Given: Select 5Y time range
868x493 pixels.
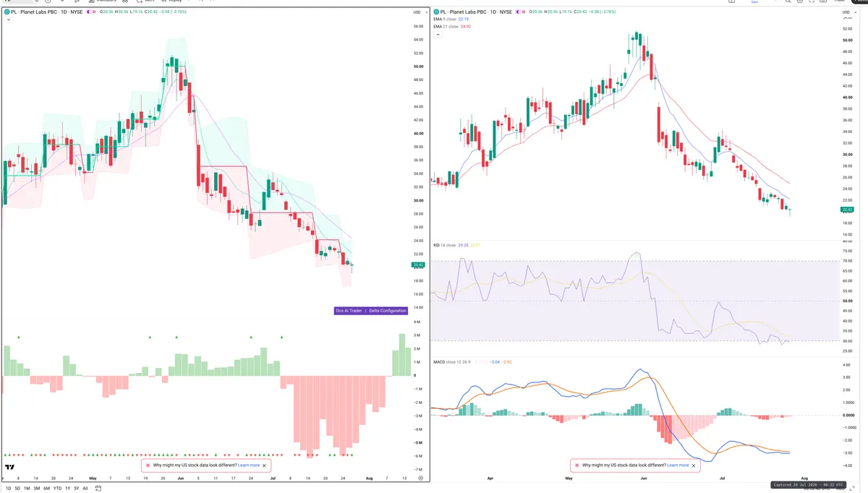Looking at the screenshot, I should (77, 489).
